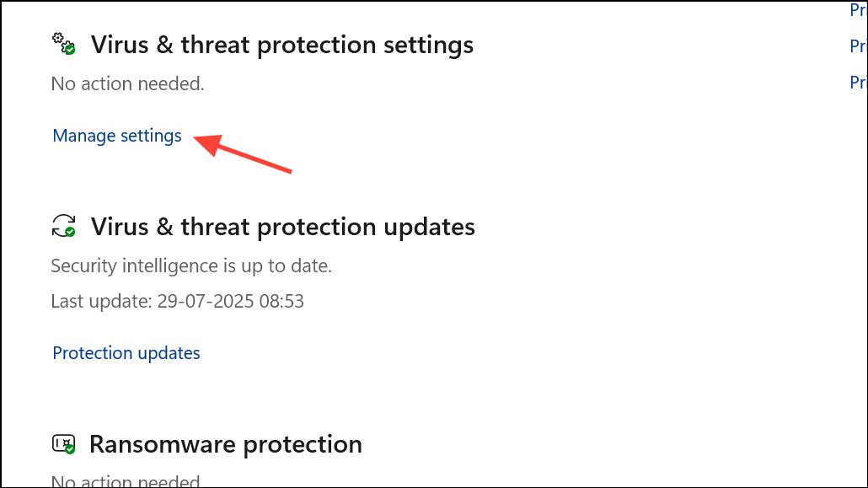Image resolution: width=868 pixels, height=488 pixels.
Task: Select the Ransomware protection heading
Action: click(x=226, y=444)
